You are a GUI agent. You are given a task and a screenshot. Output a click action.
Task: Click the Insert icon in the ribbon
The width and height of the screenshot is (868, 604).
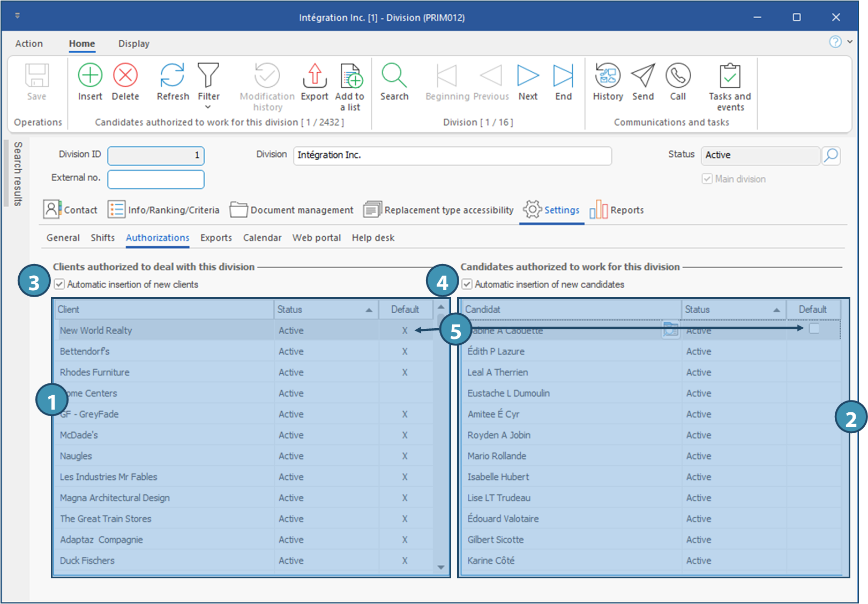(x=90, y=76)
